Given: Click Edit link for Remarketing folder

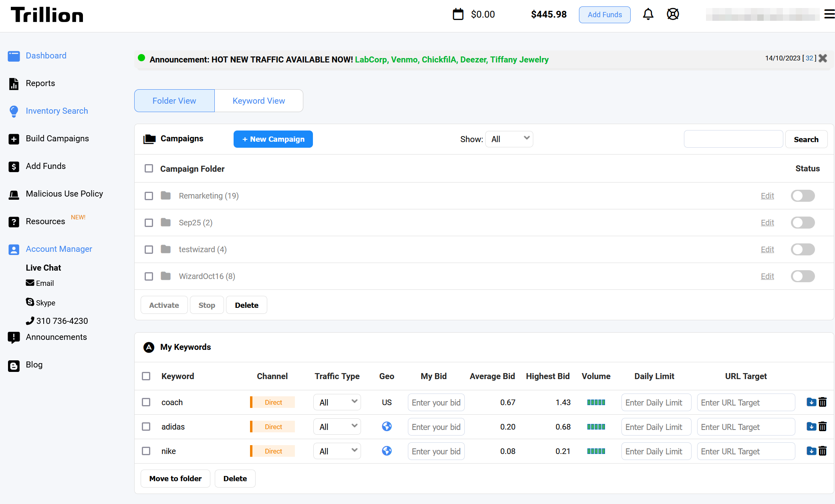Looking at the screenshot, I should [767, 196].
